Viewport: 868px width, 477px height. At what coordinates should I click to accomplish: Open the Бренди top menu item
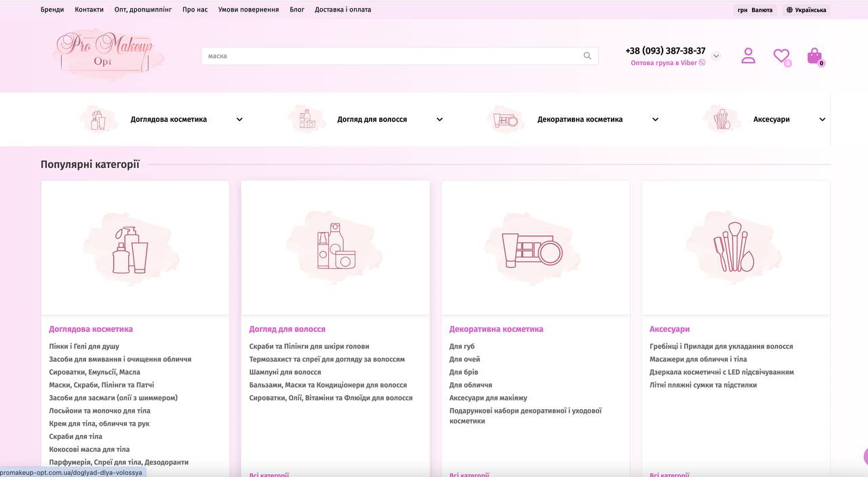pos(52,9)
